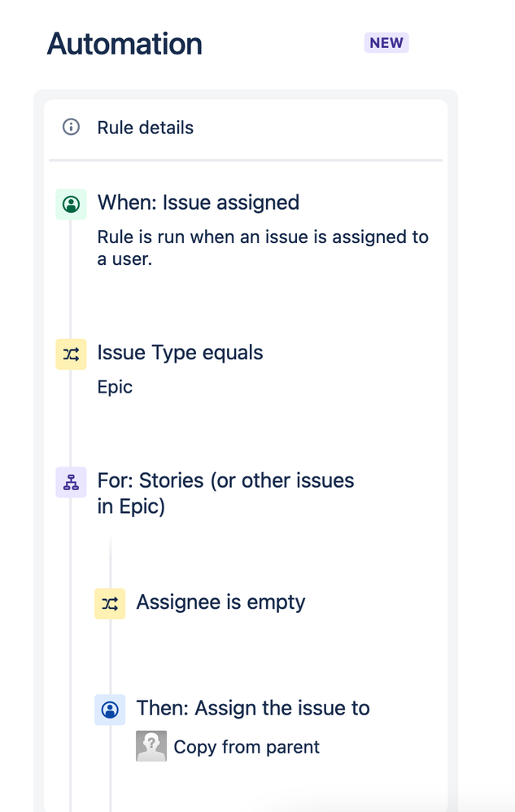Click the Automation page heading
The image size is (515, 812).
(124, 44)
